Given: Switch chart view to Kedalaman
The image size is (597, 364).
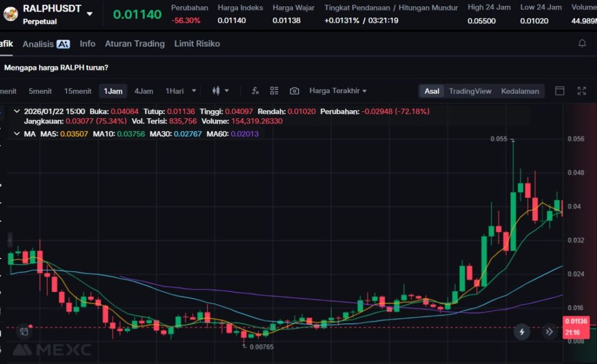Looking at the screenshot, I should [520, 91].
